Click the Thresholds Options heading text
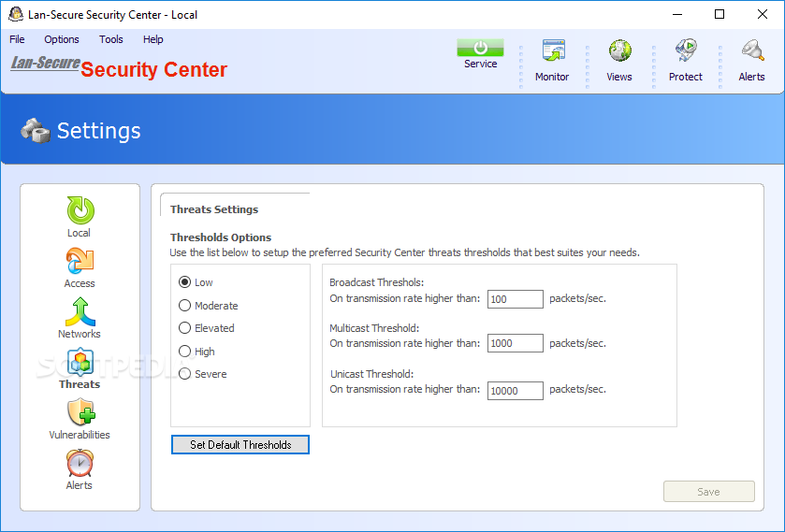This screenshot has height=532, width=785. click(221, 237)
